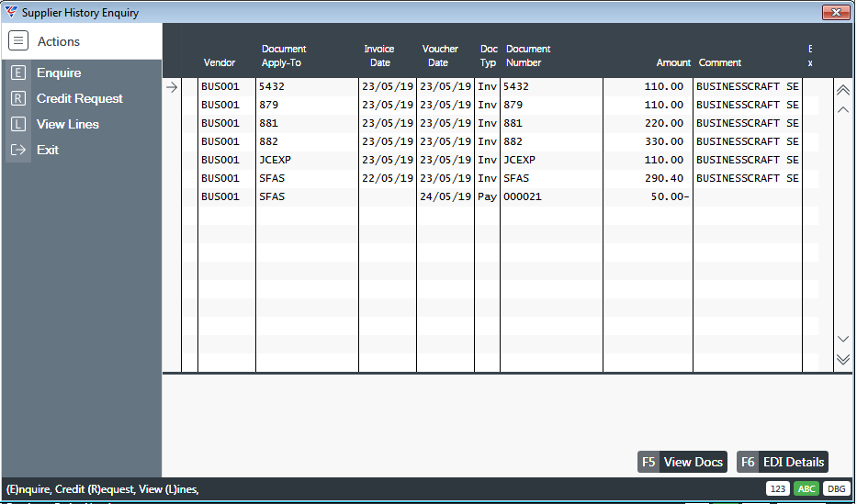The width and height of the screenshot is (857, 504).
Task: Click the Invoice Date column header
Action: click(379, 56)
